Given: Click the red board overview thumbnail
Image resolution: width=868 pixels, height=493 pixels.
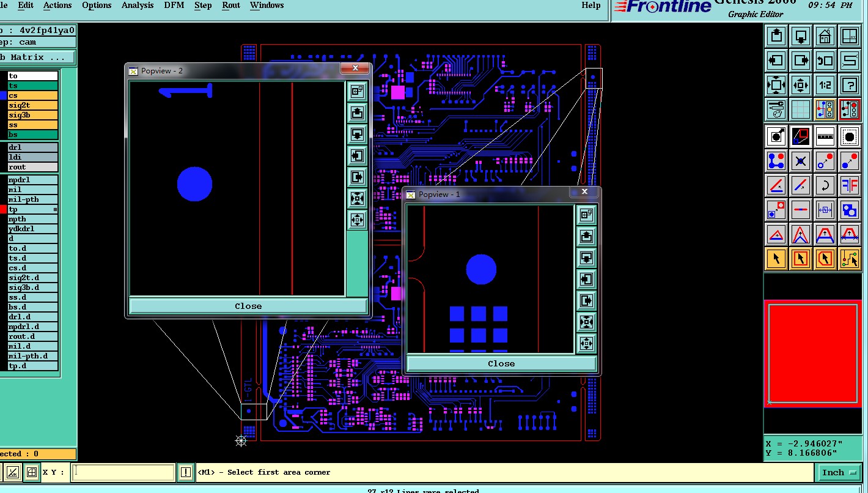Looking at the screenshot, I should coord(812,353).
